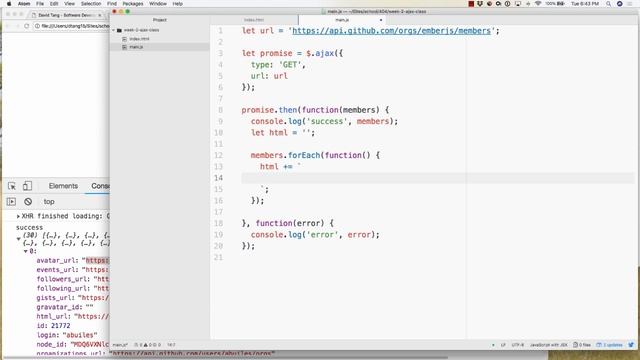Close the David Tang browser tab
Viewport: 640px width, 360px height.
pos(100,15)
